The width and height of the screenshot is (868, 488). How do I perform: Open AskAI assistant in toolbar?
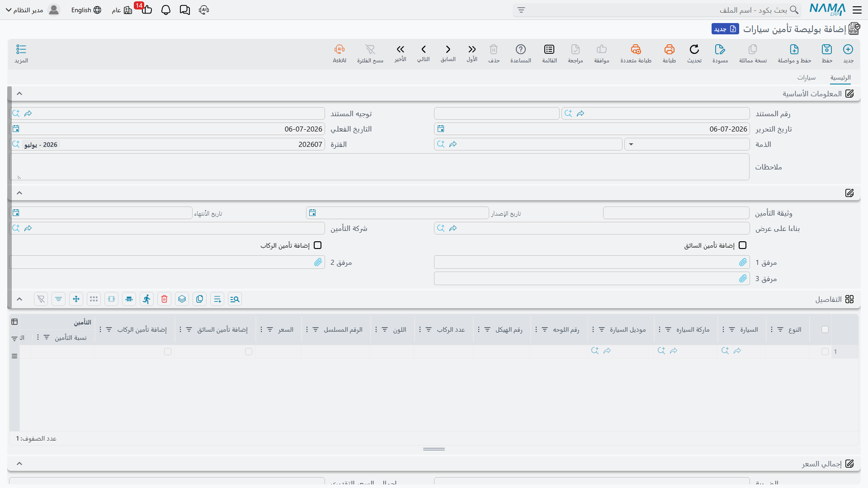pyautogui.click(x=340, y=53)
